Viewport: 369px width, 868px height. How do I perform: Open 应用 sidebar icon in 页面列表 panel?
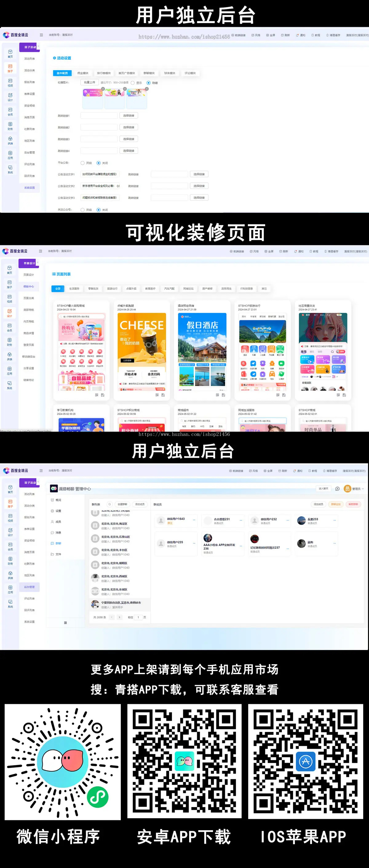pyautogui.click(x=10, y=371)
